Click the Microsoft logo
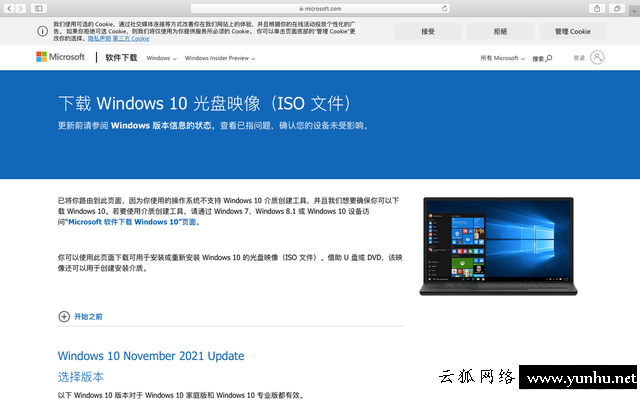The width and height of the screenshot is (640, 400). pos(60,57)
